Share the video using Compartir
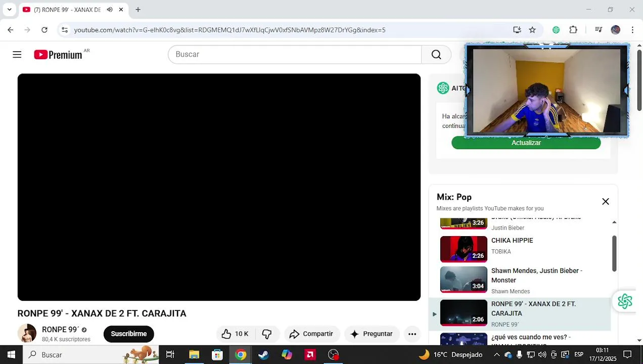 (x=311, y=334)
